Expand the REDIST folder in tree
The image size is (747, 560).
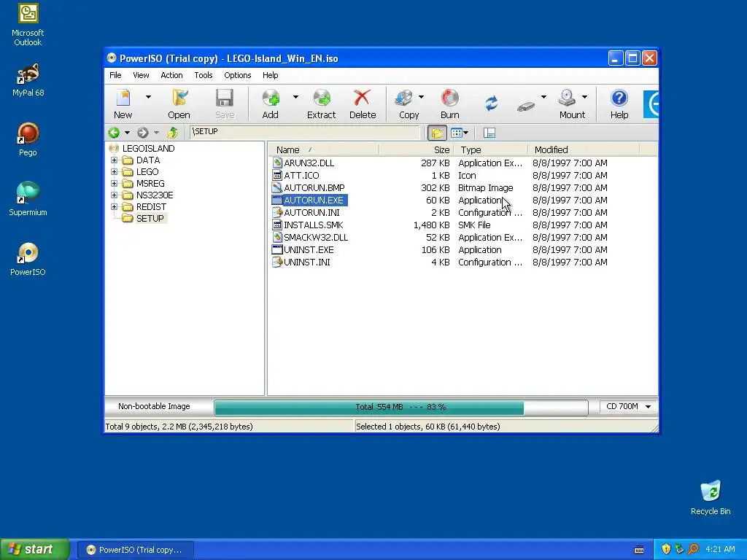pos(114,206)
